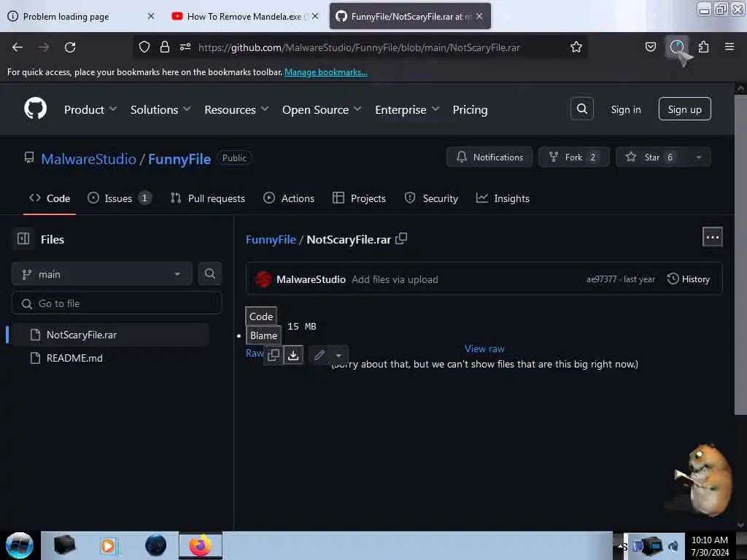
Task: Open the media player taskbar icon
Action: click(x=108, y=545)
